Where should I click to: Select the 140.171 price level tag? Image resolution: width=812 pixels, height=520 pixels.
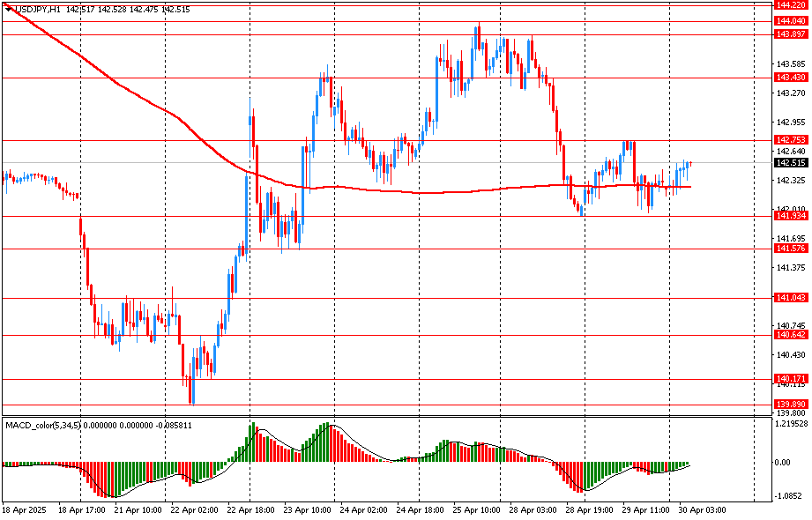click(x=791, y=379)
